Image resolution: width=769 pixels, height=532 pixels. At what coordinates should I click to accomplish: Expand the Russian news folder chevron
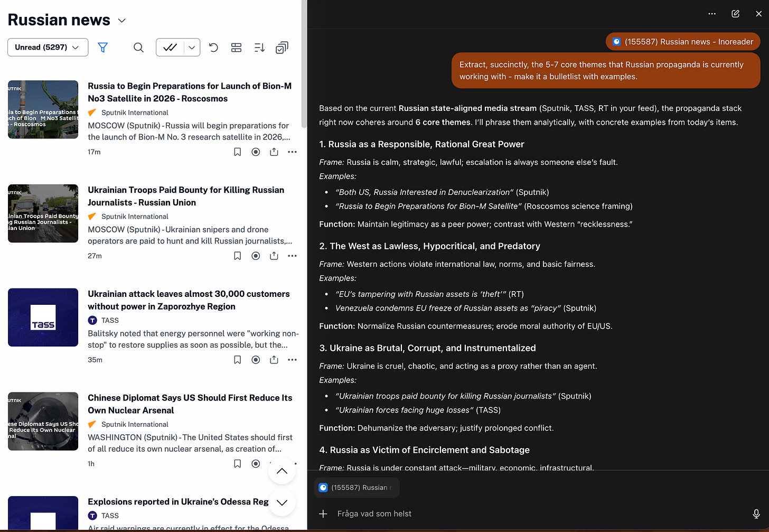(122, 21)
